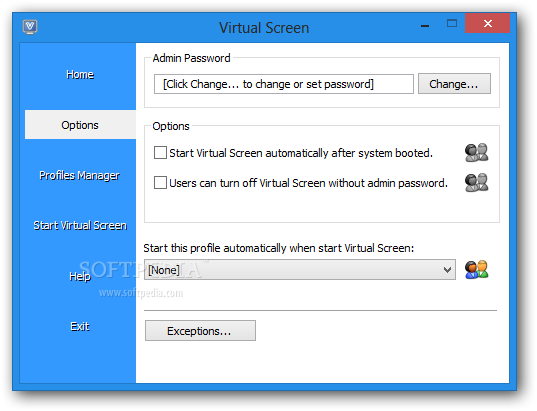Open Profiles Manager
Screen dimensions: 537x411
pyautogui.click(x=80, y=175)
